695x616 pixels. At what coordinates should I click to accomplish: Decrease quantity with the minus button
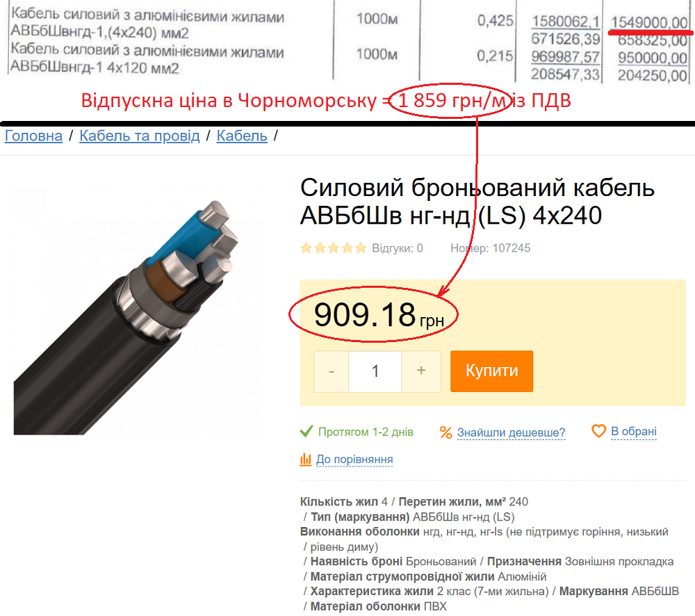pos(332,372)
